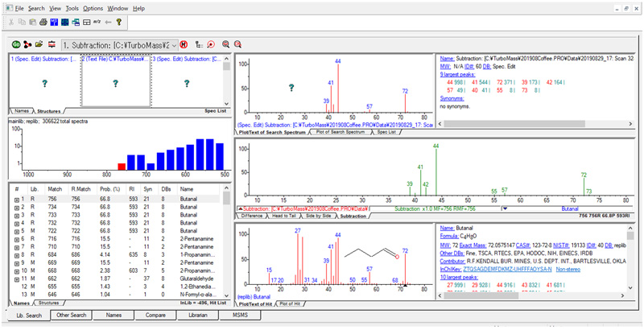Click the blue MS toolbar icon

pyautogui.click(x=54, y=23)
